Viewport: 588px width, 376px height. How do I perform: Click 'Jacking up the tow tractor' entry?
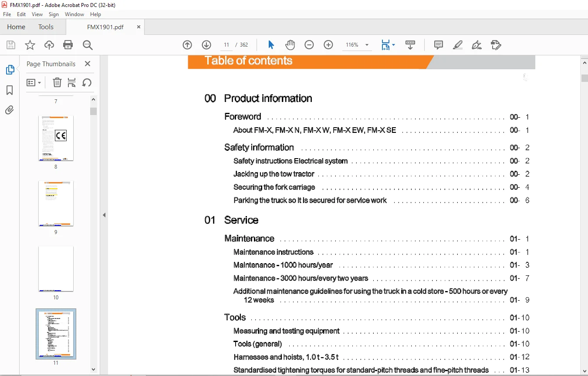pyautogui.click(x=274, y=174)
